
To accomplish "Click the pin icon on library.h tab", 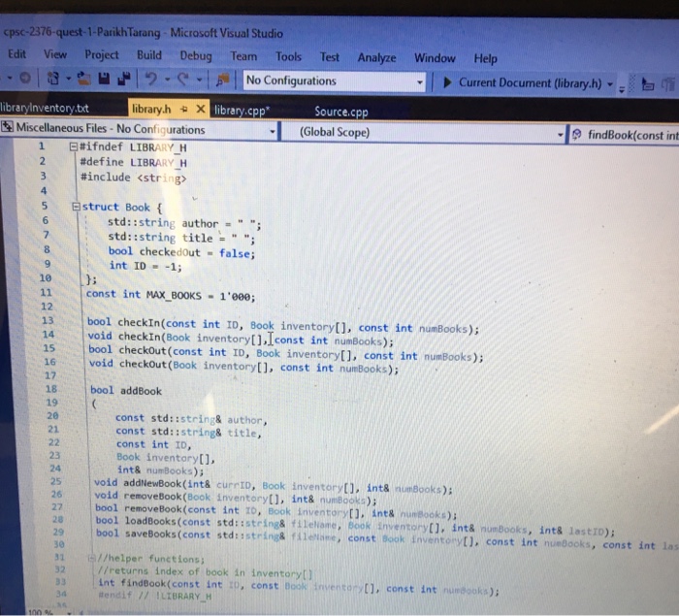I will tap(183, 110).
